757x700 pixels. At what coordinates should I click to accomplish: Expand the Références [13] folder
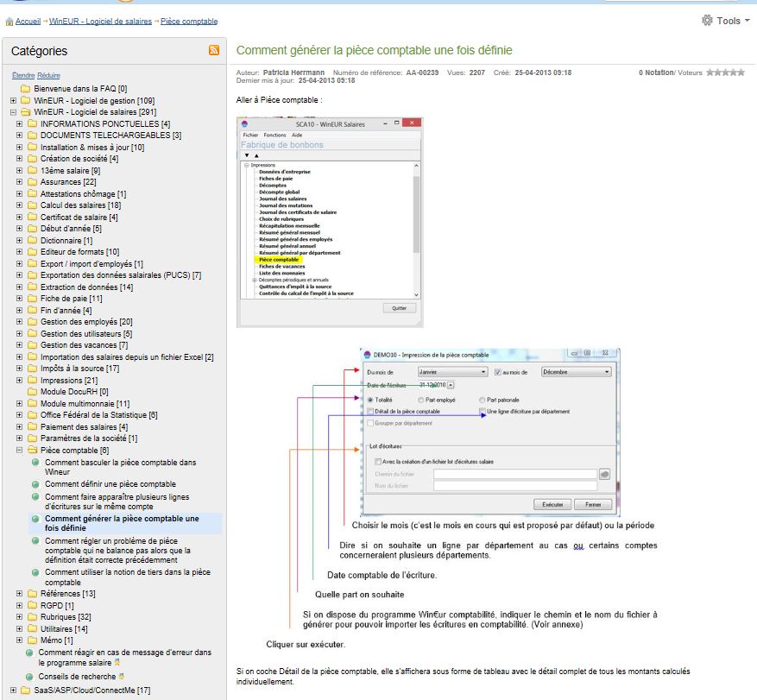click(19, 593)
